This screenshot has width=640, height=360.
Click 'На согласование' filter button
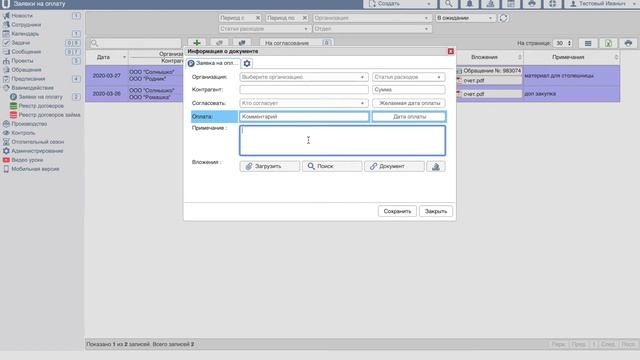point(296,43)
